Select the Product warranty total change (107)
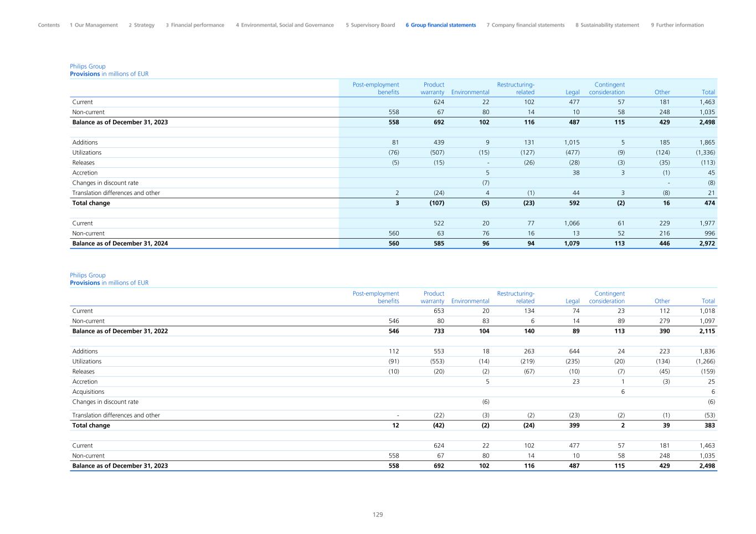Viewport: 756px width, 534px height. point(437,203)
